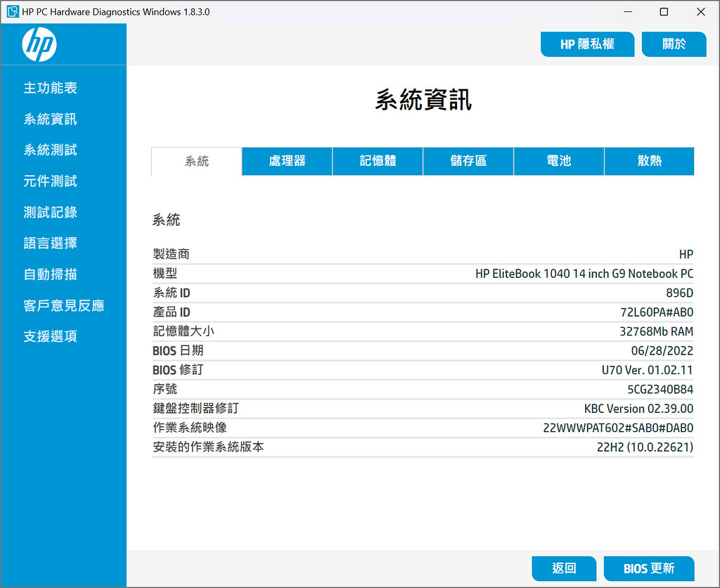720x588 pixels.
Task: Maximize the HP Diagnostics window
Action: pyautogui.click(x=664, y=11)
